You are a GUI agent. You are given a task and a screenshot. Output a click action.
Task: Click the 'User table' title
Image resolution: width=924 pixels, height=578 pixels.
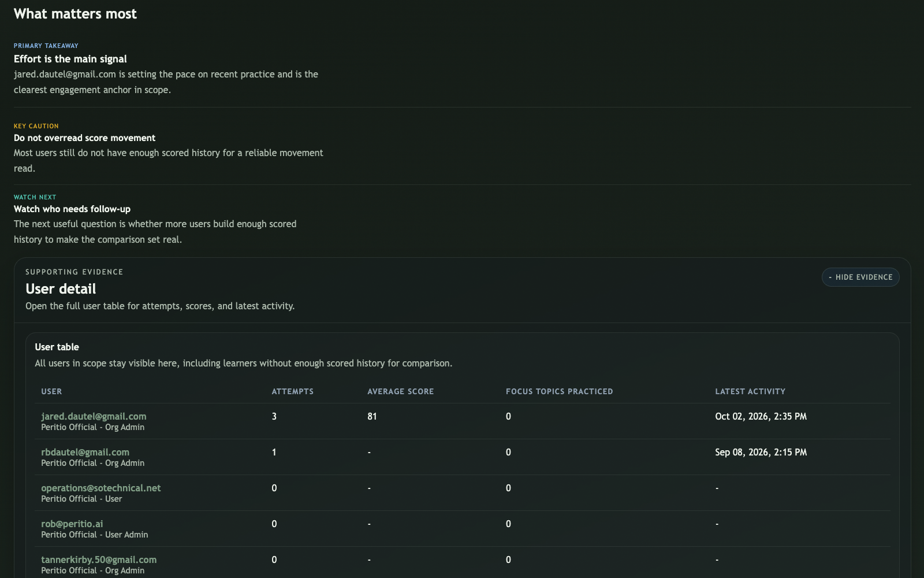coord(57,347)
